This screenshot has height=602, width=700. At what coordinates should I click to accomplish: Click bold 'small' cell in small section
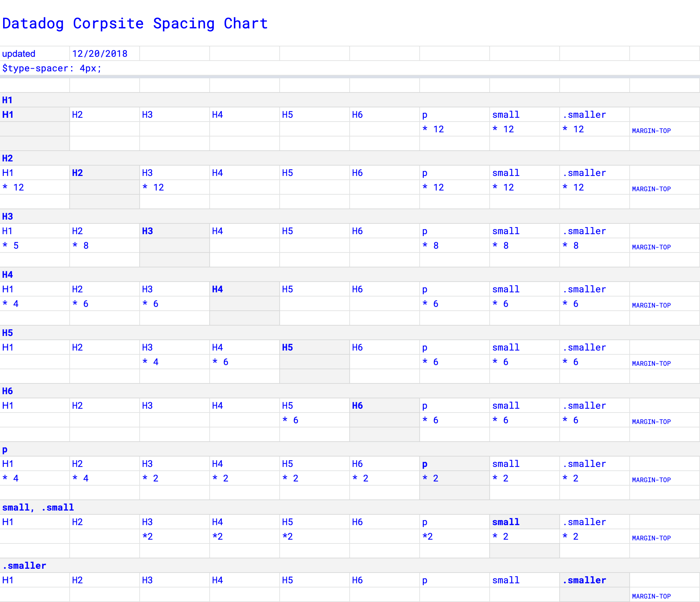(525, 522)
